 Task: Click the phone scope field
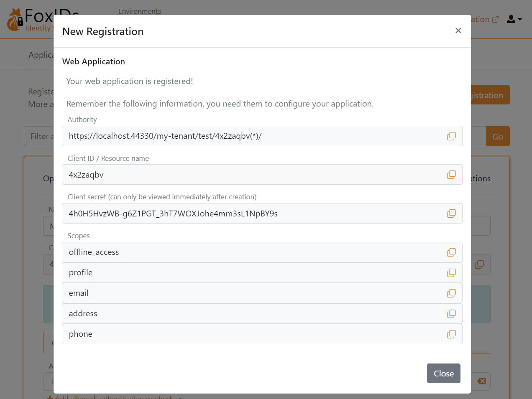point(251,334)
